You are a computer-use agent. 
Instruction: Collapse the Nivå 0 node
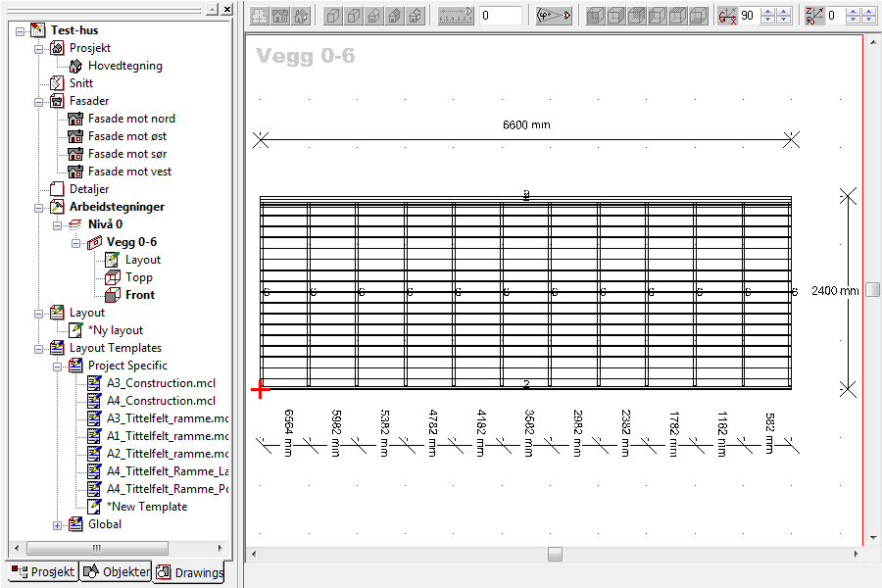[57, 225]
